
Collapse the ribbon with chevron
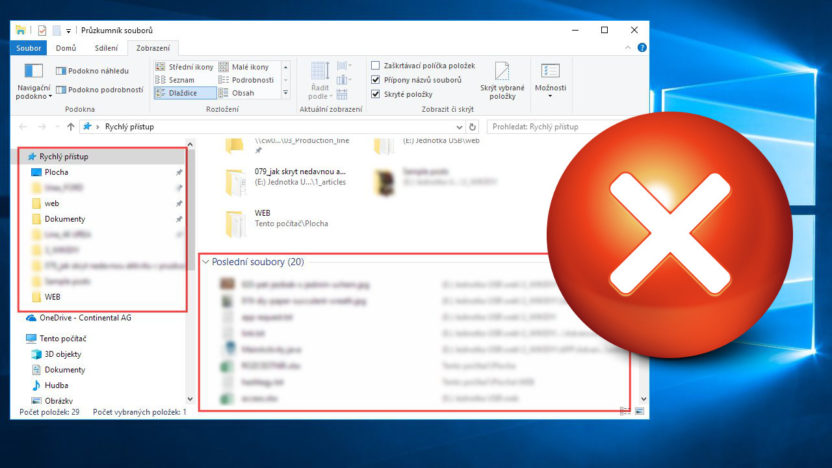coord(628,48)
